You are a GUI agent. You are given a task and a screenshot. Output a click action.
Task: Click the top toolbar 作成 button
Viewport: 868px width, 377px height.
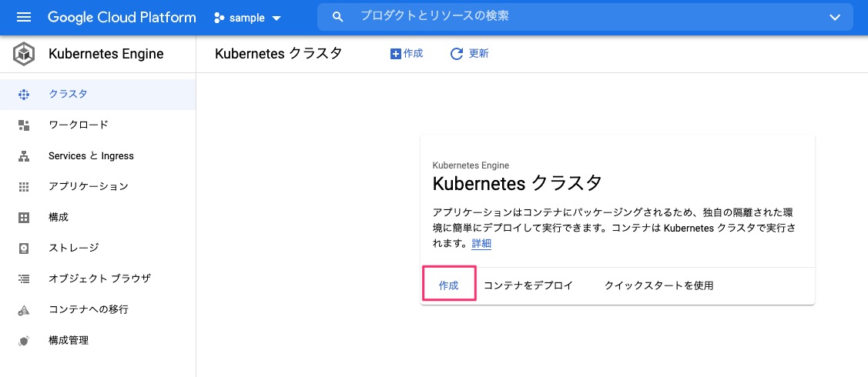pyautogui.click(x=407, y=54)
